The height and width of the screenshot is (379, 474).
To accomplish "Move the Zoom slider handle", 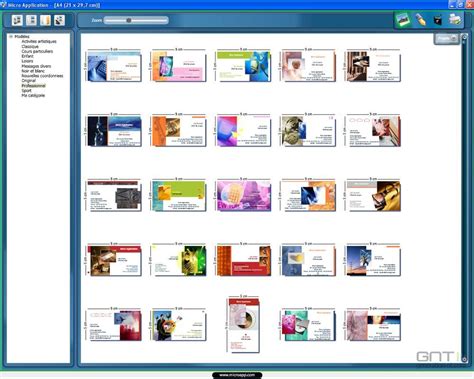I will pos(129,21).
